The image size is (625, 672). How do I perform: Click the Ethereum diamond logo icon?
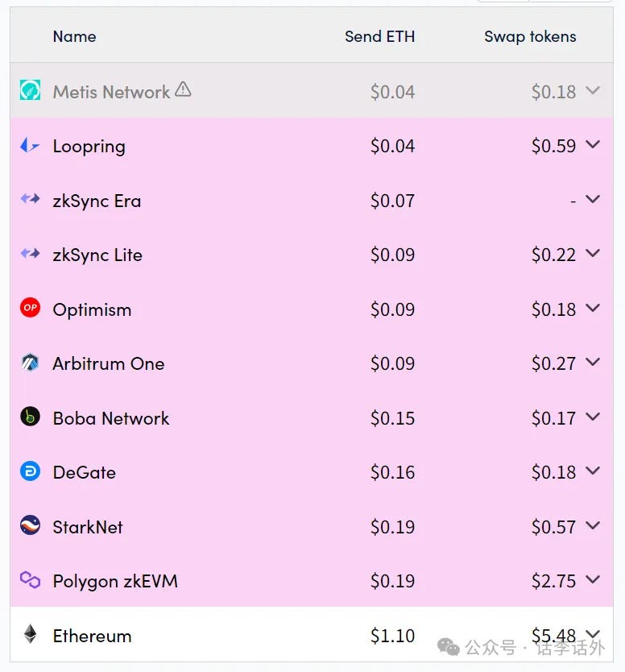tap(30, 635)
